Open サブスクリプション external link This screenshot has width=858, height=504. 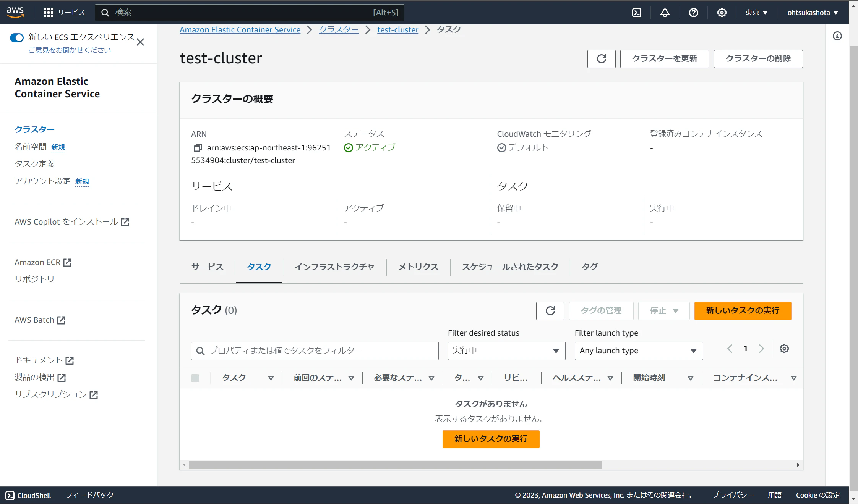tap(57, 394)
